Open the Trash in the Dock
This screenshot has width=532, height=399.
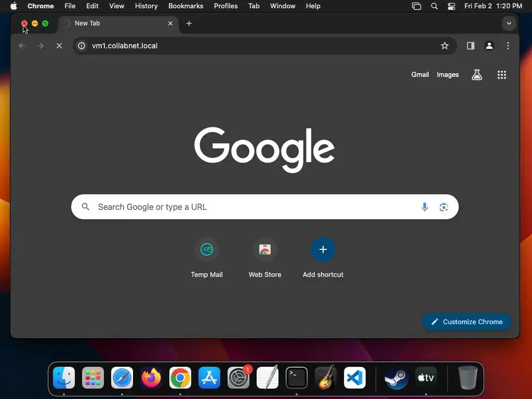click(468, 378)
